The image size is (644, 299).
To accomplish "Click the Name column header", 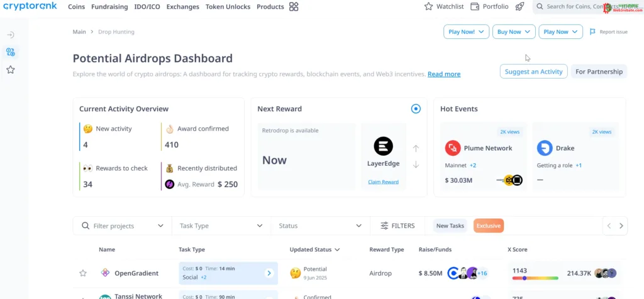I will click(x=107, y=249).
